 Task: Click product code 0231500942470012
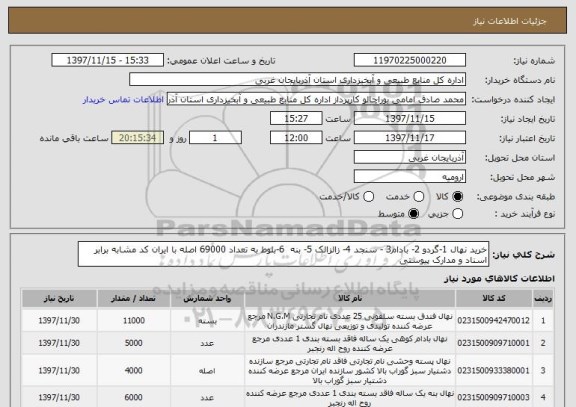[x=493, y=321]
